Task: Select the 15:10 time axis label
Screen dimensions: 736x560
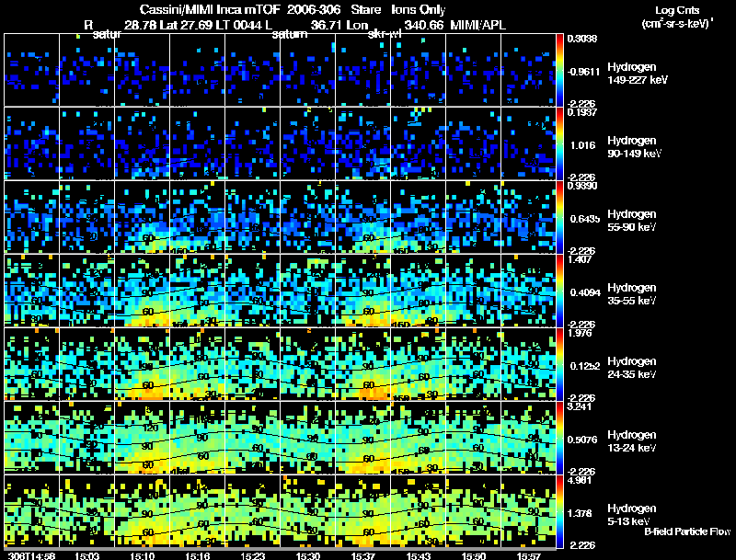Action: [x=143, y=556]
